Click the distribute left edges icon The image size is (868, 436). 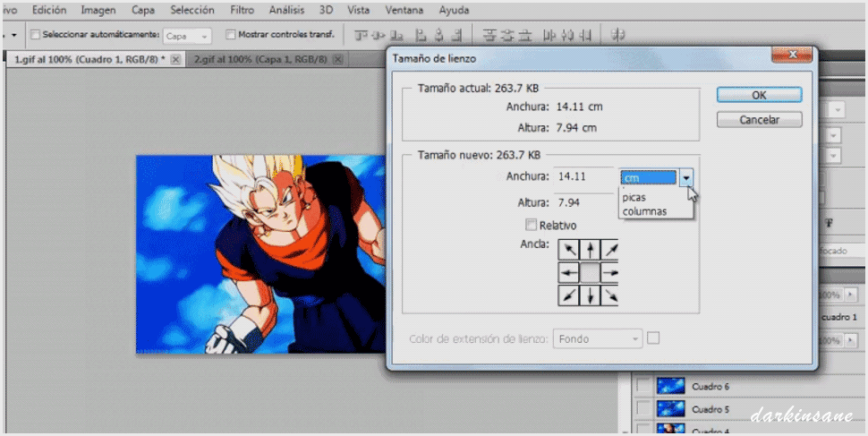549,35
